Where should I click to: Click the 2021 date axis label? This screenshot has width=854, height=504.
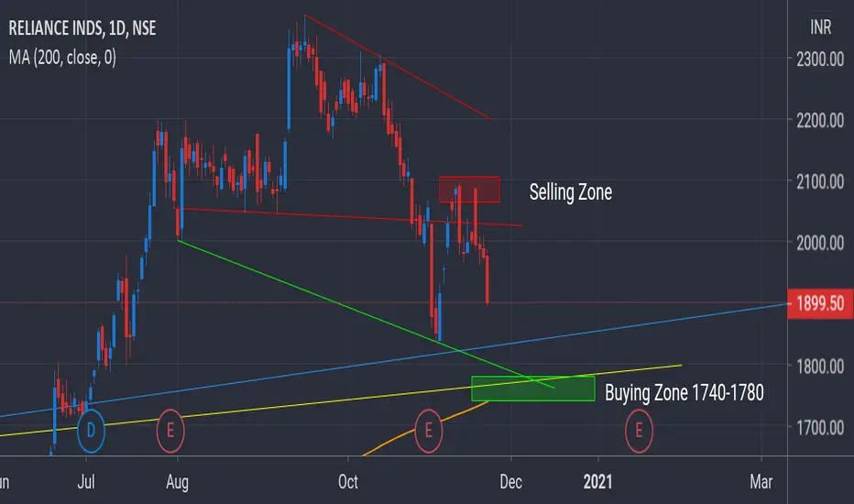click(x=597, y=482)
